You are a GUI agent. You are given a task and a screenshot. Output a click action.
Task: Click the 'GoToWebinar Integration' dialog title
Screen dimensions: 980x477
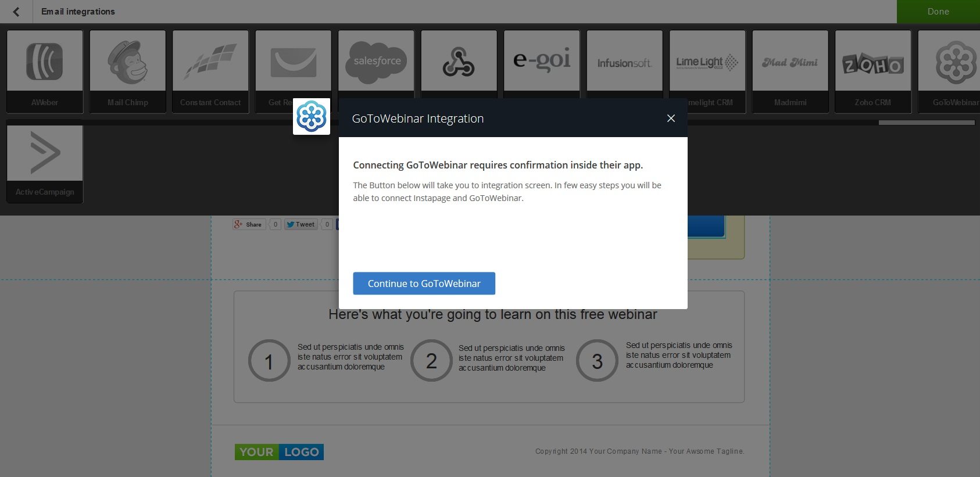click(418, 119)
